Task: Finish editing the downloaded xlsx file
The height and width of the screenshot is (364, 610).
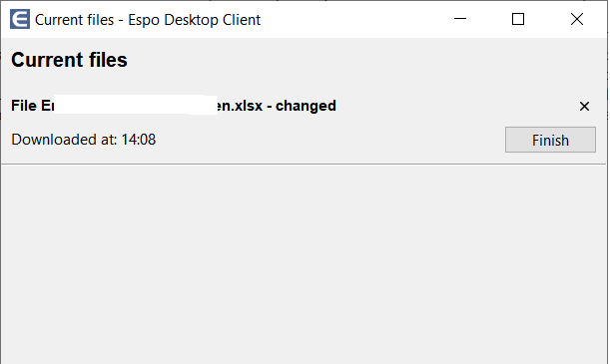Action: coord(550,140)
